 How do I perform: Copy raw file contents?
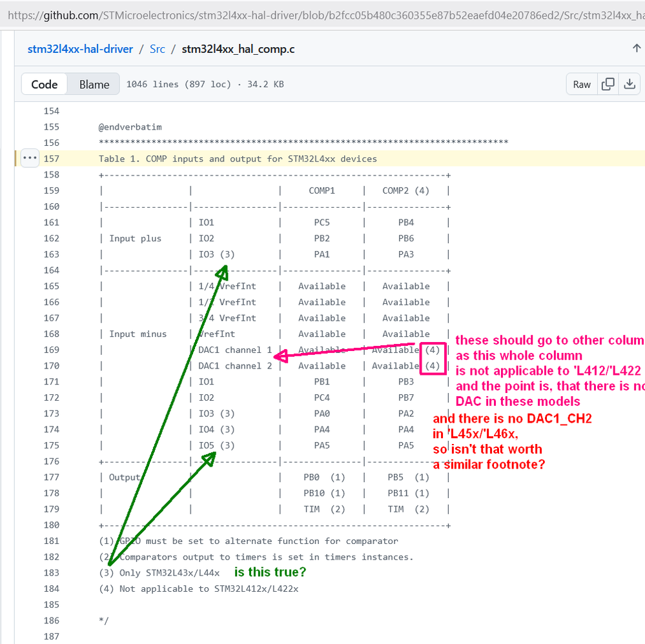(x=608, y=85)
